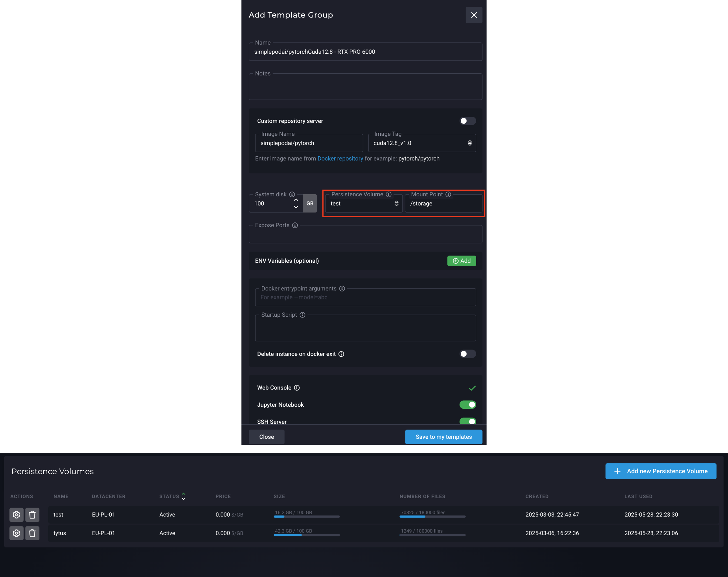728x577 pixels.
Task: View info tooltip next to Startup Script
Action: [x=302, y=315]
